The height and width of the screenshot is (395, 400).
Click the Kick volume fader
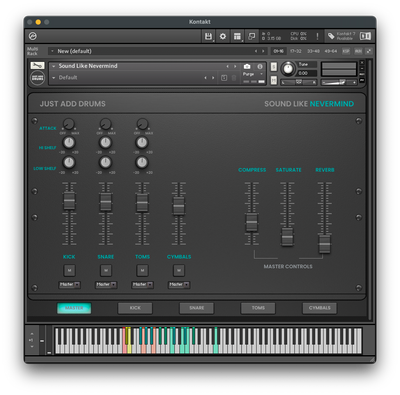[x=69, y=201]
